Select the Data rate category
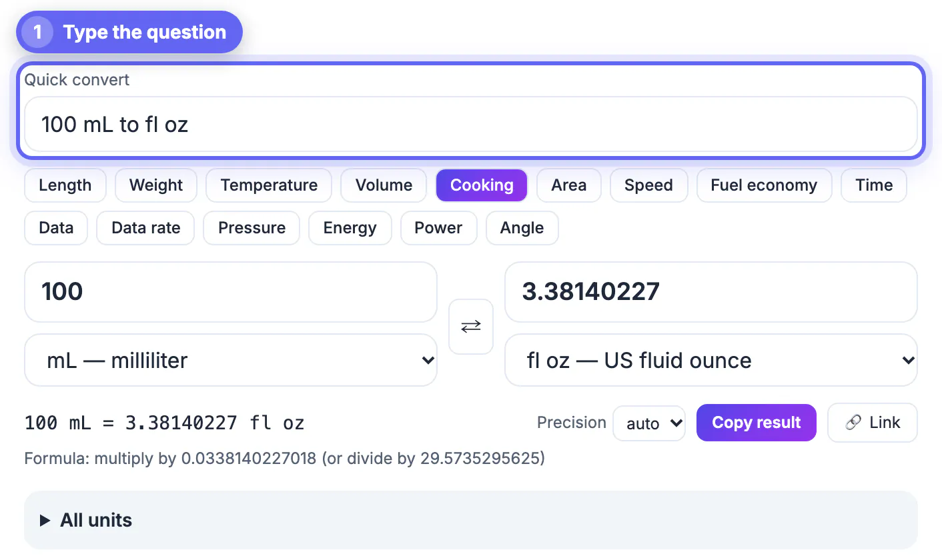Screen dimensions: 942x560 (146, 228)
